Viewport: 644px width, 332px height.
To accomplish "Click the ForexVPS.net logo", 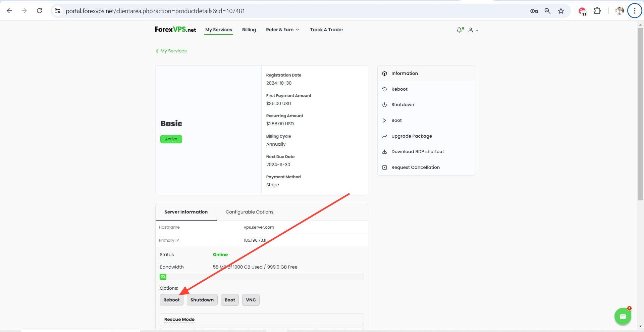I will [x=175, y=30].
